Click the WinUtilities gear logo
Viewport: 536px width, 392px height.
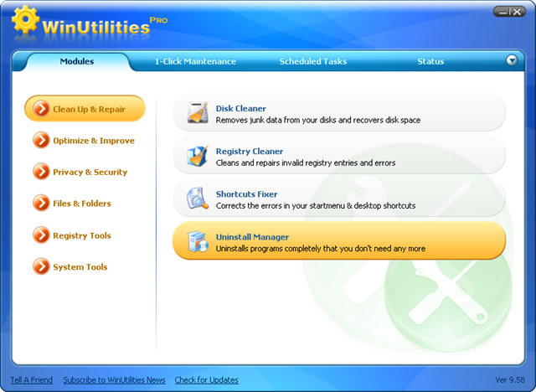coord(25,19)
